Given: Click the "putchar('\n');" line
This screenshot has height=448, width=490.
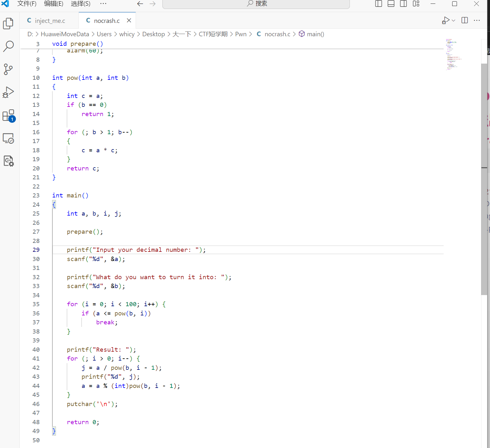Looking at the screenshot, I should coord(92,404).
